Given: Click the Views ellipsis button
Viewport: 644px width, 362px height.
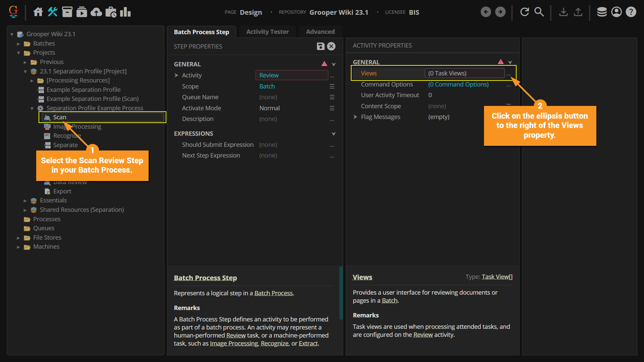Looking at the screenshot, I should [508, 74].
